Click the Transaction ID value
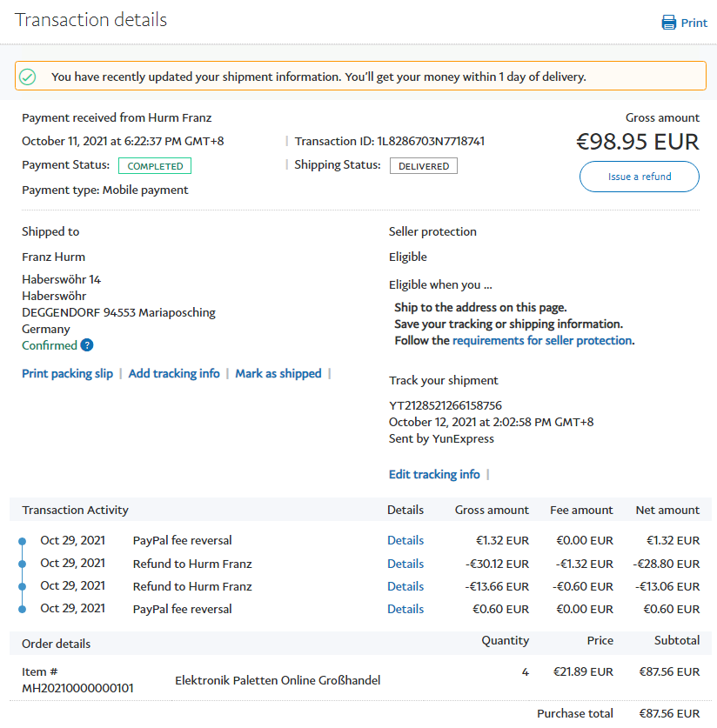 [431, 141]
